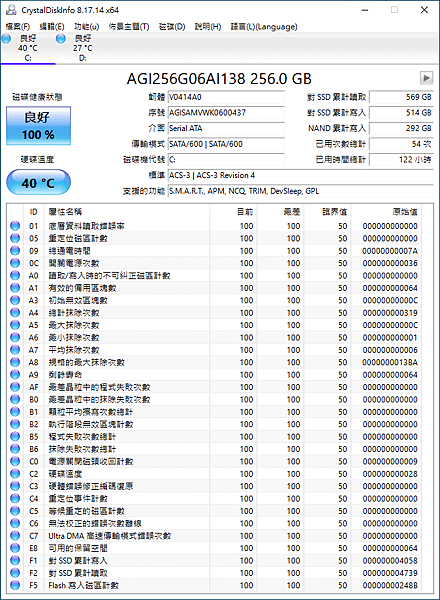This screenshot has height=600, width=440.
Task: Click the next disk arrow button
Action: coord(426,78)
